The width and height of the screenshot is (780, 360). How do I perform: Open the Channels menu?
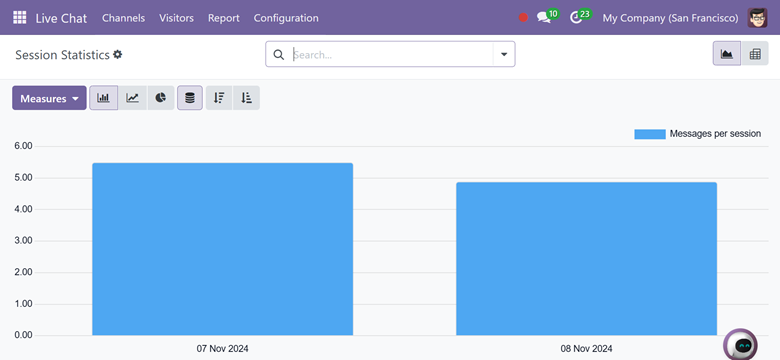click(123, 18)
